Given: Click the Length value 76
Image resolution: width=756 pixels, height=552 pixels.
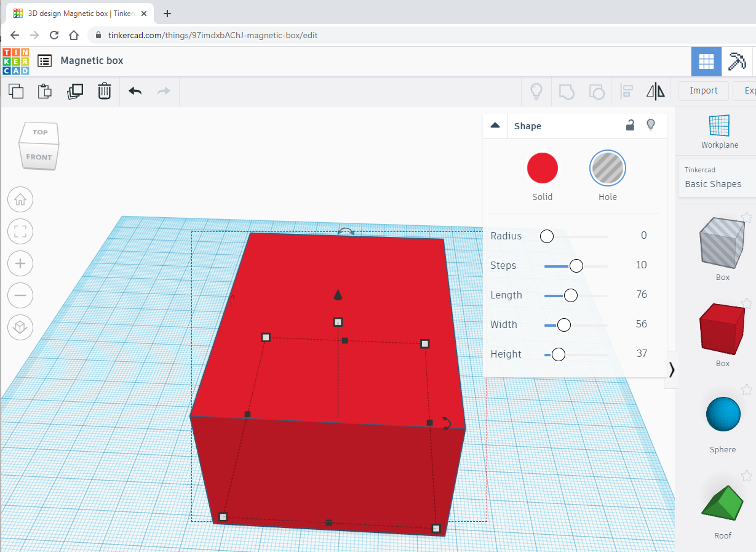Looking at the screenshot, I should point(641,295).
